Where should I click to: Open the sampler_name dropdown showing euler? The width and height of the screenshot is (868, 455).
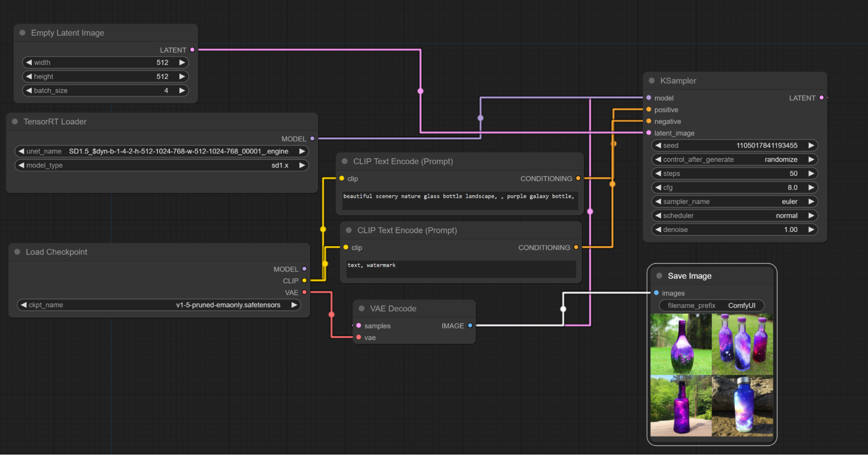[x=734, y=202]
